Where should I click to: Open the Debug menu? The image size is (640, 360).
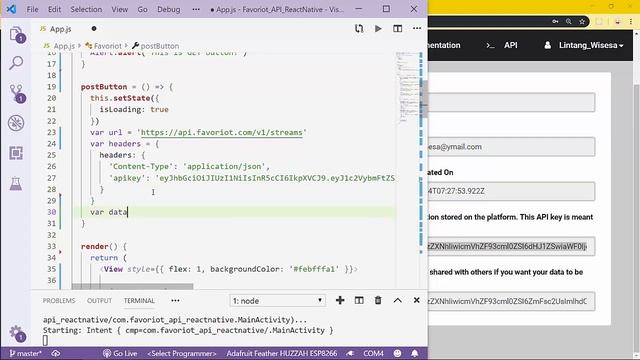pos(169,9)
